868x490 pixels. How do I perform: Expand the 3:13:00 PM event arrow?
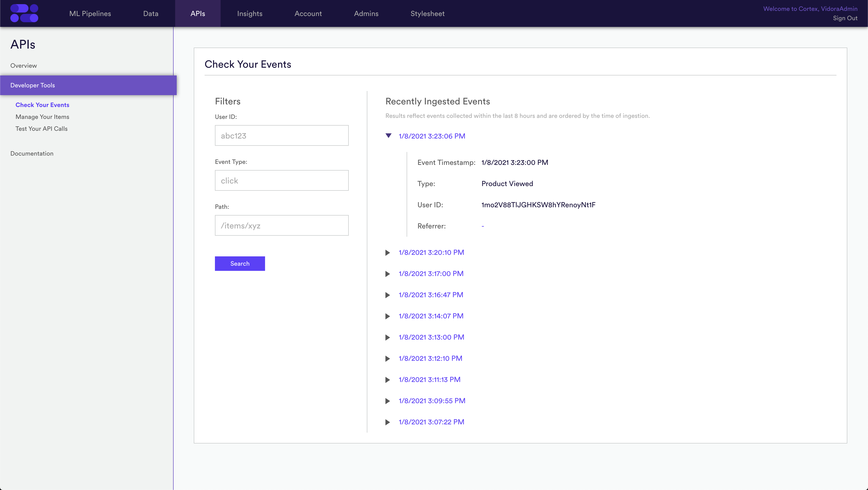pos(388,338)
